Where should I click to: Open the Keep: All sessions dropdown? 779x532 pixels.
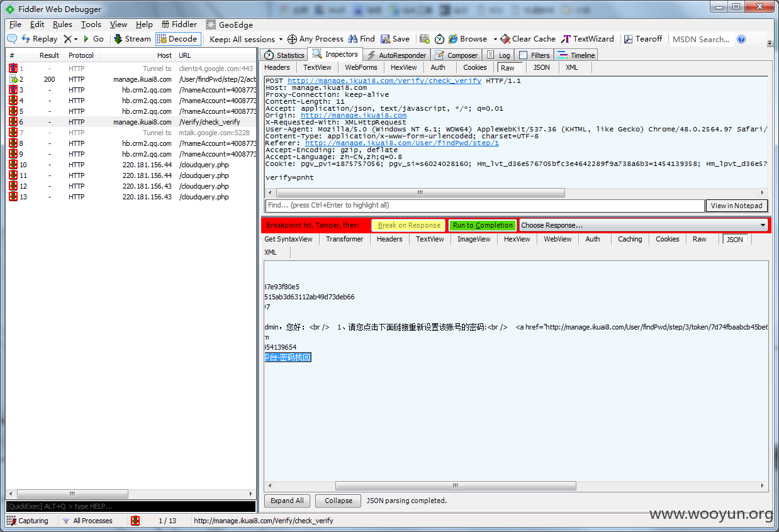coord(246,39)
